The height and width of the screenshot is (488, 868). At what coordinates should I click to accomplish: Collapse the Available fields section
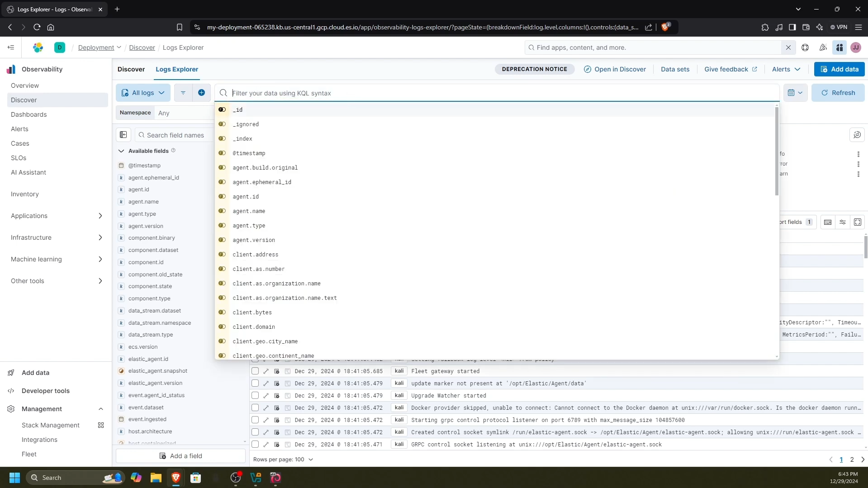121,151
